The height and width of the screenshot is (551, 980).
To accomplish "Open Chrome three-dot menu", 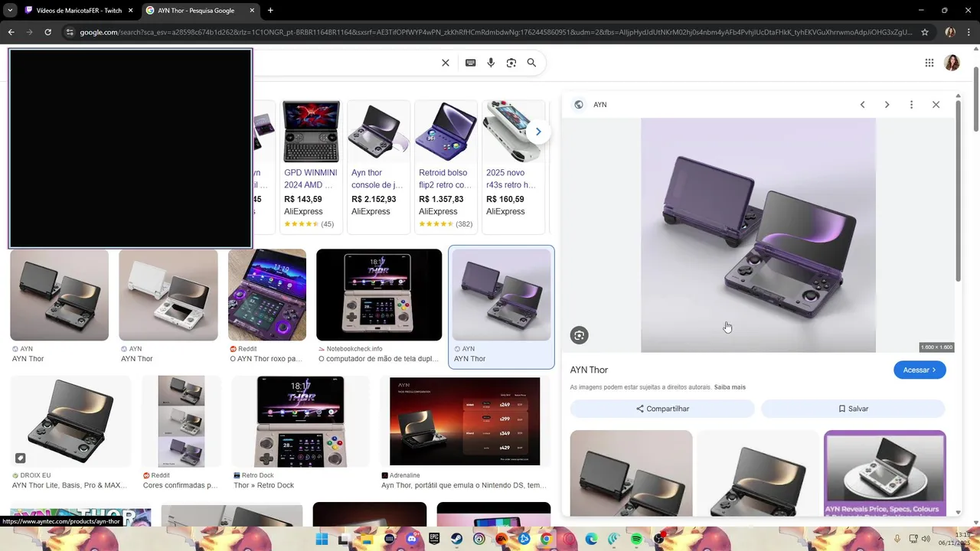I will pyautogui.click(x=970, y=32).
